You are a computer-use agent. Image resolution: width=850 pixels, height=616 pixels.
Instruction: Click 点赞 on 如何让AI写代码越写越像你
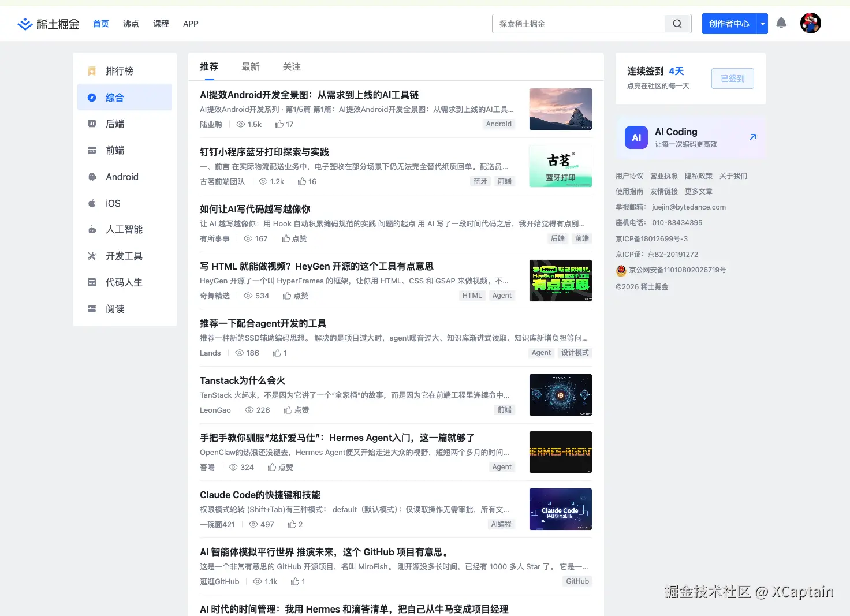pyautogui.click(x=294, y=238)
